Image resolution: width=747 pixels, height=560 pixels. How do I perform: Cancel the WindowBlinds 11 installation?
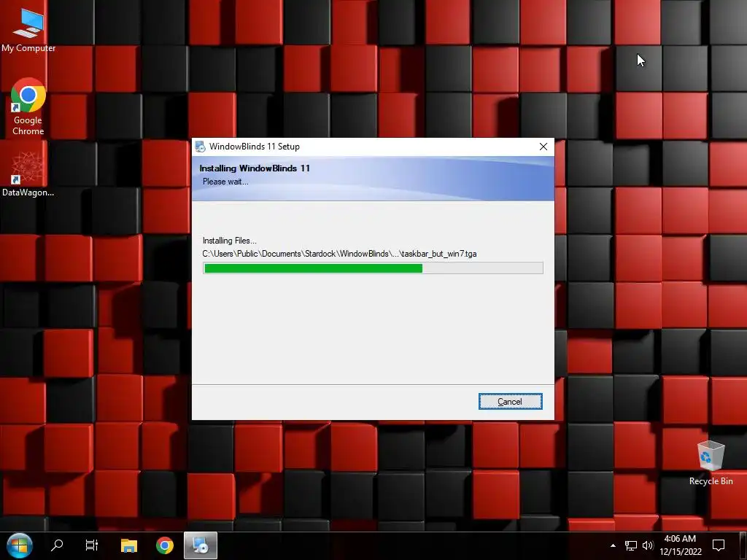tap(510, 402)
